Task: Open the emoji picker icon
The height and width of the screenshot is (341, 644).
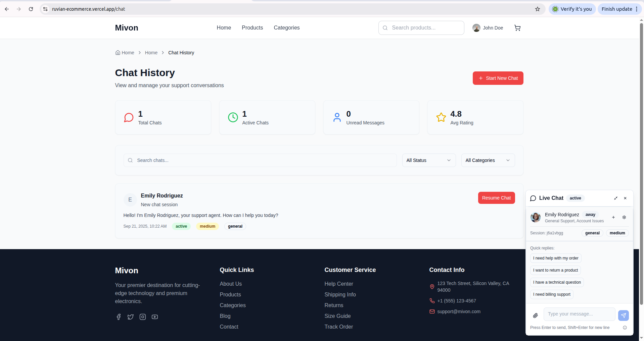Action: [x=625, y=328]
